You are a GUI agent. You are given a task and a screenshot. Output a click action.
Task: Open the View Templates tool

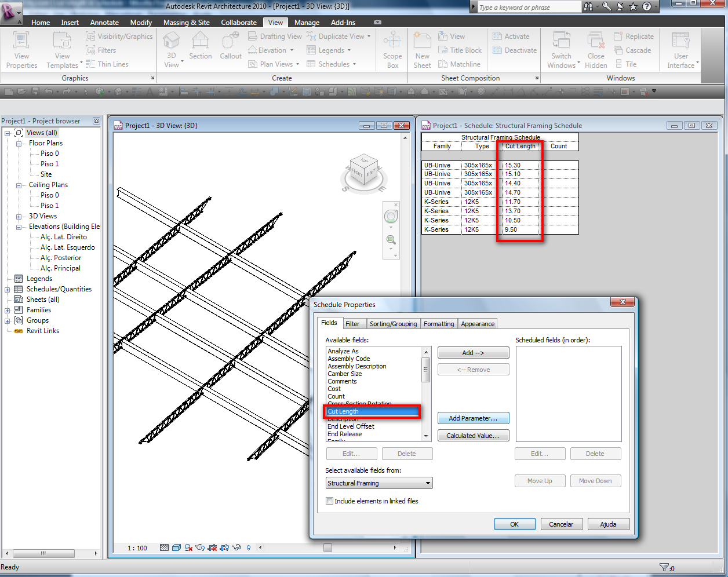tap(62, 42)
